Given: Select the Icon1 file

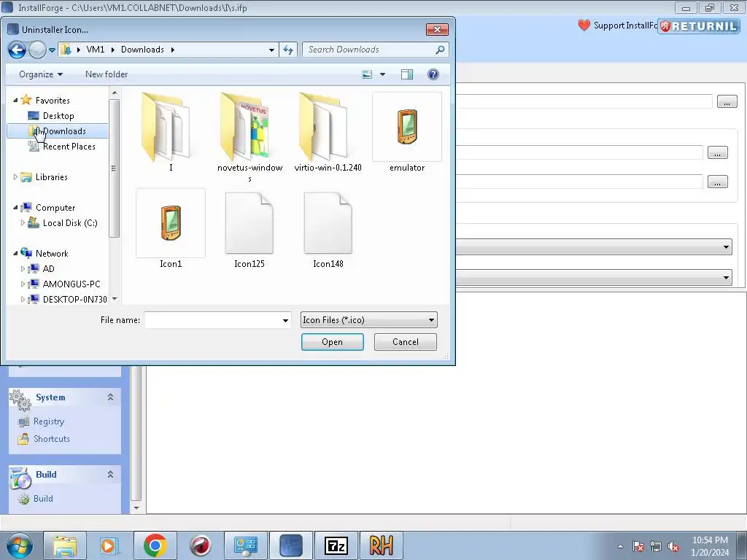Looking at the screenshot, I should tap(171, 229).
